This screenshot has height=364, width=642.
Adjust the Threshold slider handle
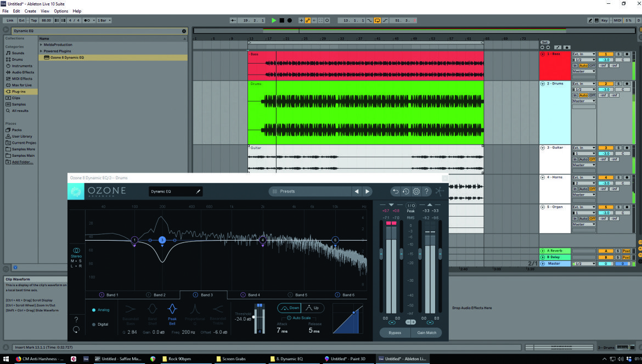[254, 317]
